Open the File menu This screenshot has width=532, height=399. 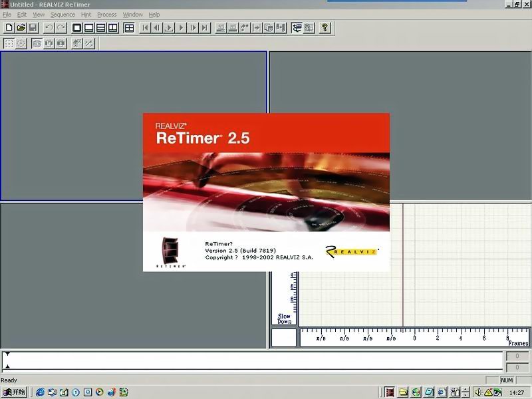7,15
